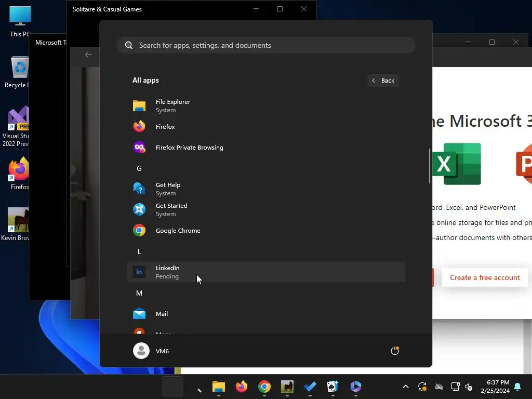Show hidden system tray icons
This screenshot has width=532, height=399.
point(405,387)
